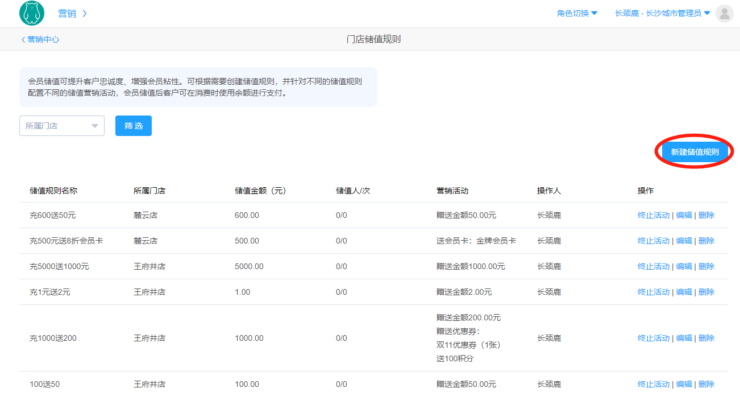The height and width of the screenshot is (396, 740).
Task: Edit the 充1元送2元 rule
Action: [x=683, y=292]
